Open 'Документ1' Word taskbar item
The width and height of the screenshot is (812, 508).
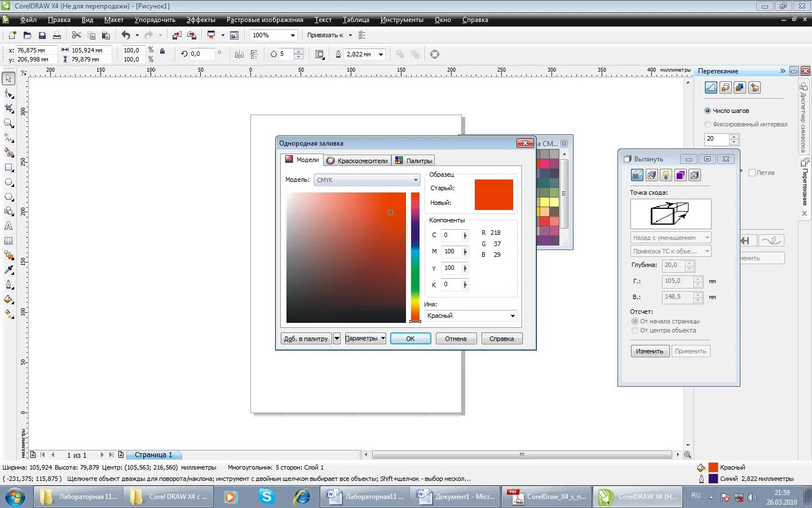pos(456,497)
